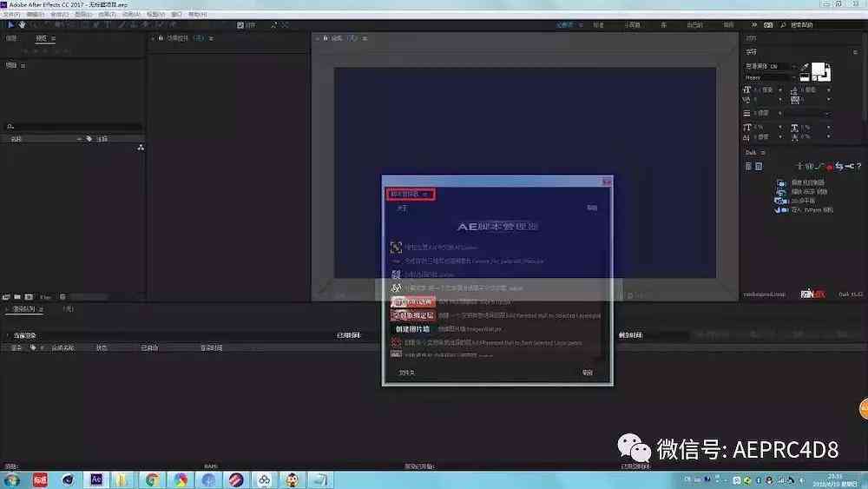Click the label tag column icon in Project
Image resolution: width=868 pixels, height=489 pixels.
(89, 138)
